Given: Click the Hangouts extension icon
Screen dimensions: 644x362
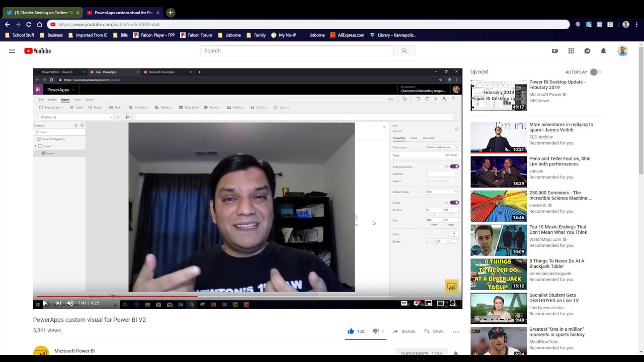Looking at the screenshot, I should (578, 24).
